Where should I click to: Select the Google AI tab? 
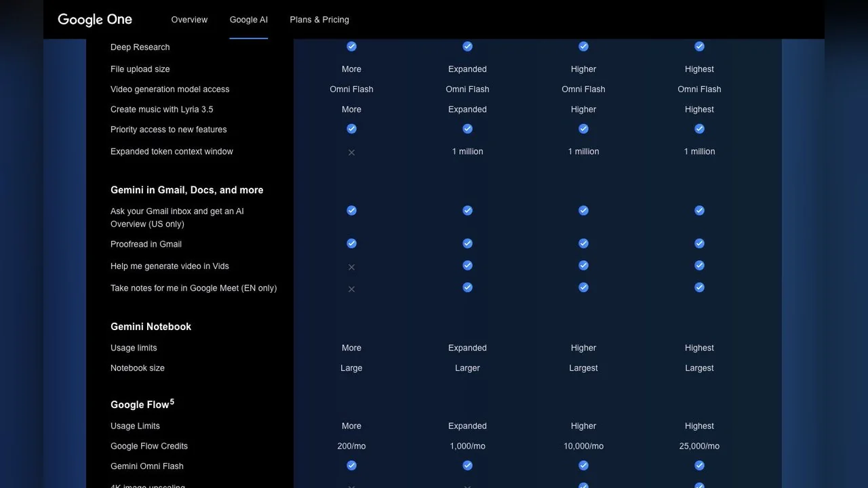(x=248, y=20)
